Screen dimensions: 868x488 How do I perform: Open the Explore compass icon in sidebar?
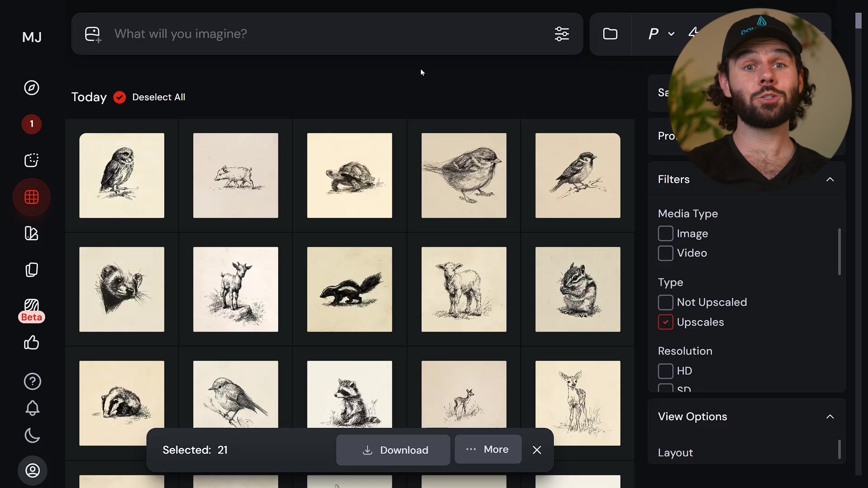32,88
